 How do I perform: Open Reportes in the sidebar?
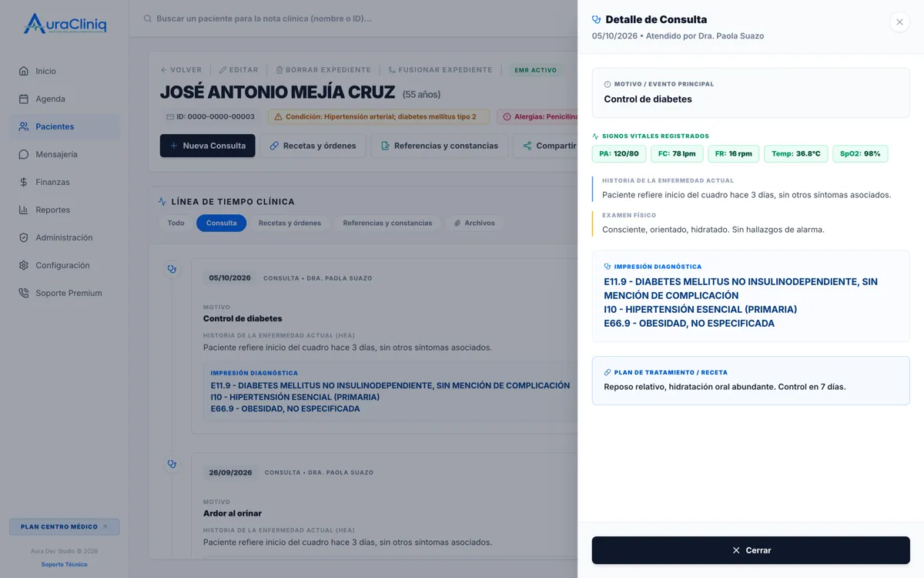click(x=65, y=210)
